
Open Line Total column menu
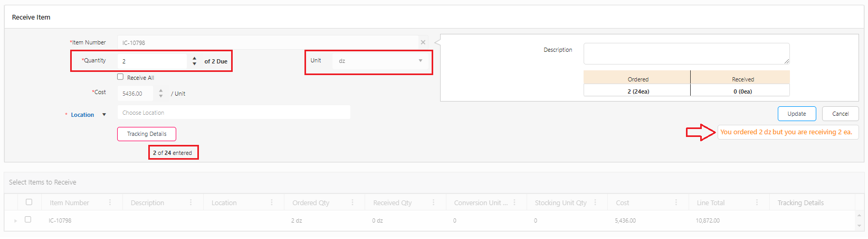[757, 203]
